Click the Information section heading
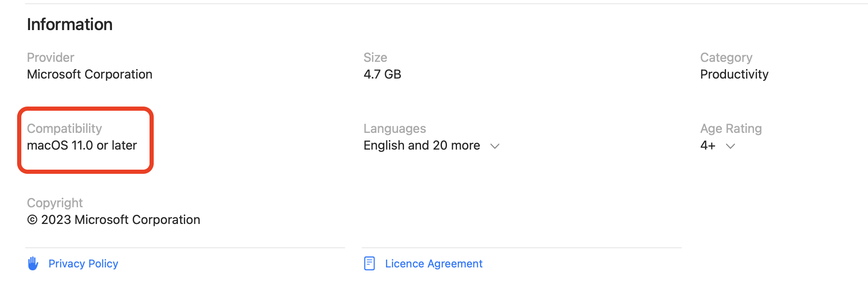The image size is (868, 295). [70, 24]
